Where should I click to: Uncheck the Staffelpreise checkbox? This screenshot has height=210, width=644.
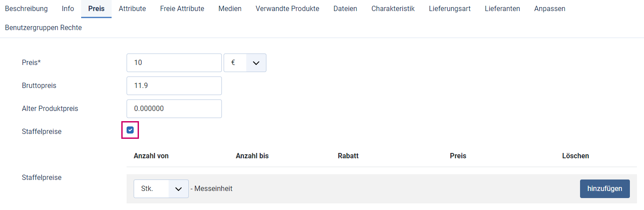130,130
